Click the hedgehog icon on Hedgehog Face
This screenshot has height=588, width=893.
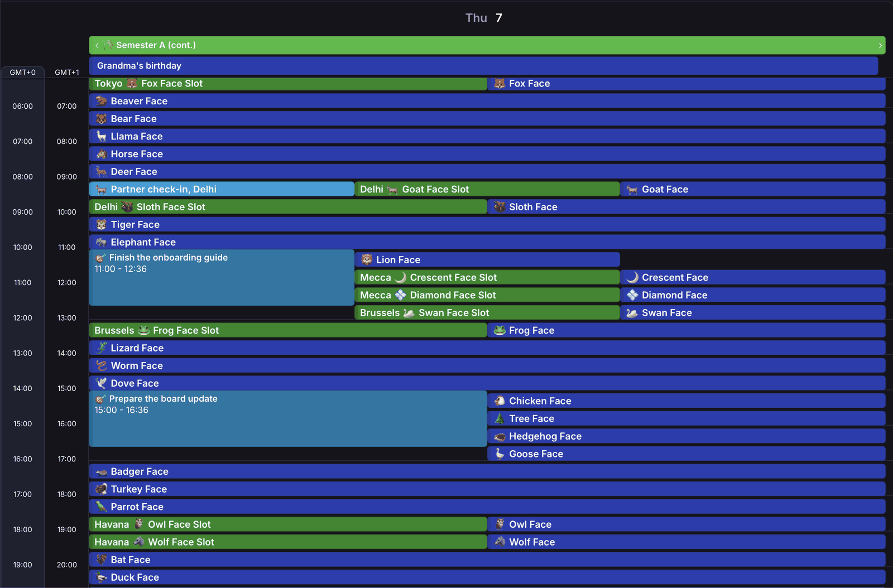coord(500,436)
